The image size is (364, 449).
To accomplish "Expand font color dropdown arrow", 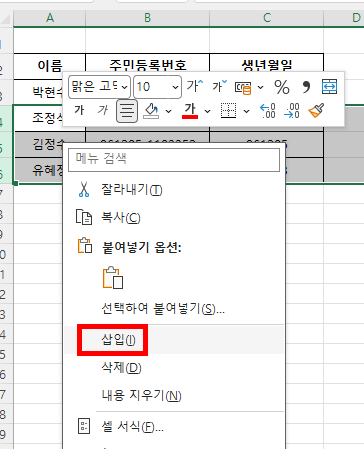I will [x=208, y=111].
